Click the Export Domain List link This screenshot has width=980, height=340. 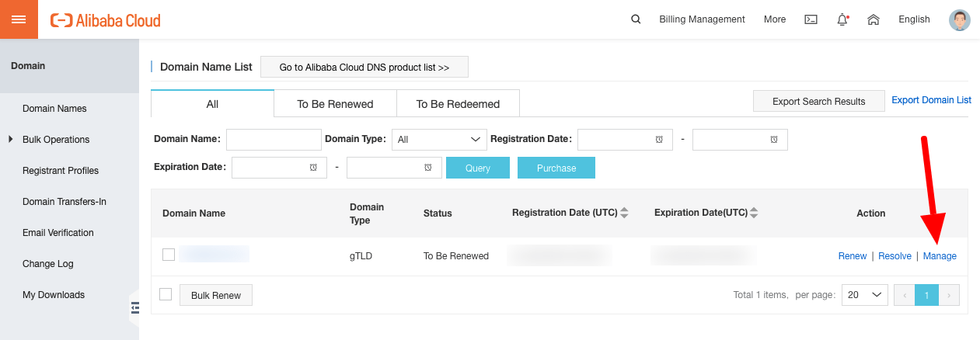click(931, 100)
